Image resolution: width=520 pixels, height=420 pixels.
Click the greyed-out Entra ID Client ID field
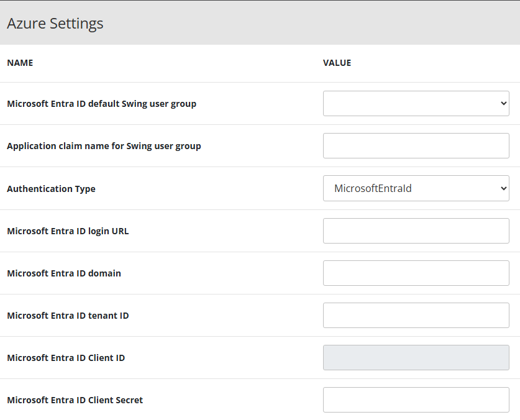(416, 357)
